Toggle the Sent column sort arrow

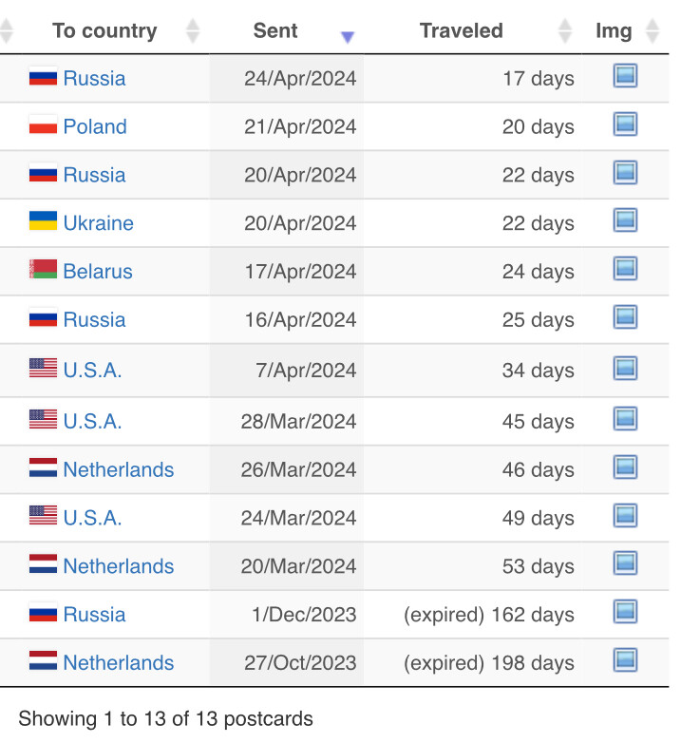click(x=348, y=37)
